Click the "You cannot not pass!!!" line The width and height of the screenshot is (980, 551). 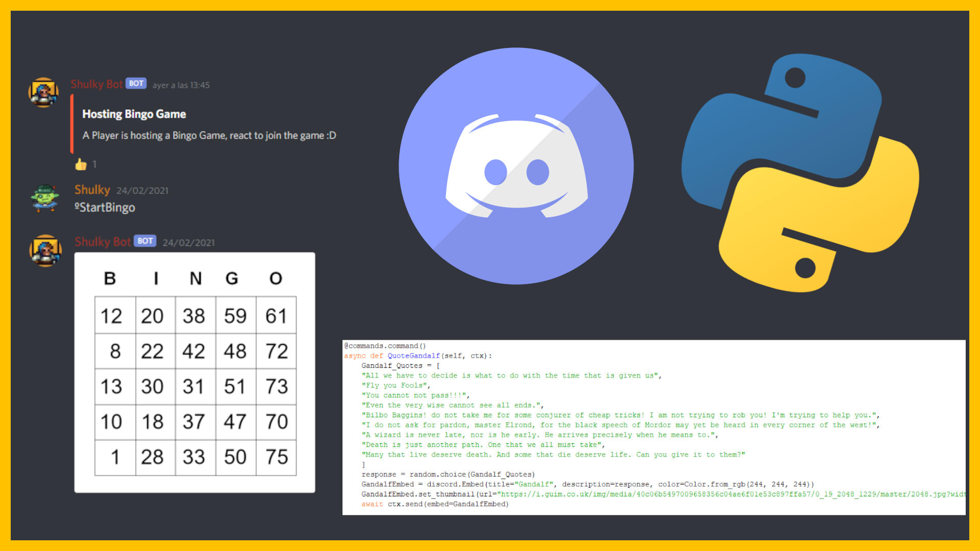click(415, 395)
